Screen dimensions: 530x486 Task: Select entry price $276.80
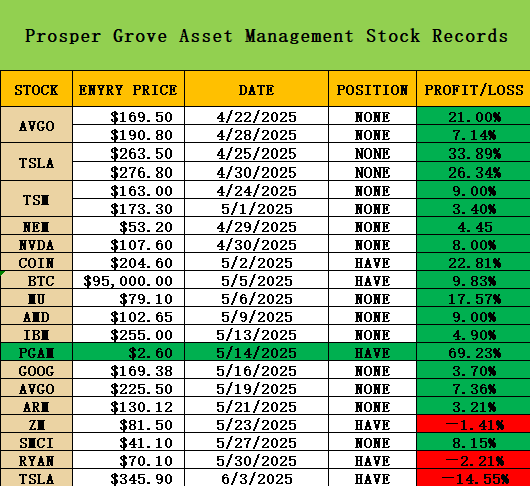[x=128, y=171]
